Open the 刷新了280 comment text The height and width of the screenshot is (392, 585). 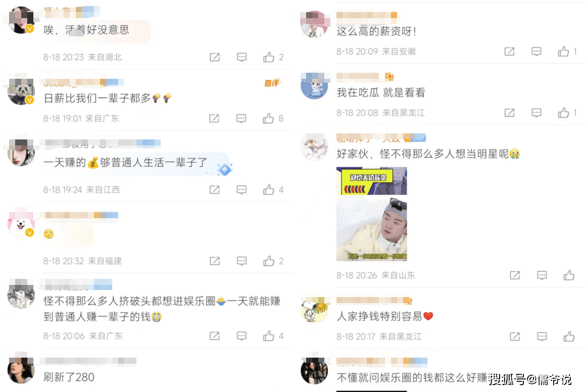pyautogui.click(x=69, y=377)
